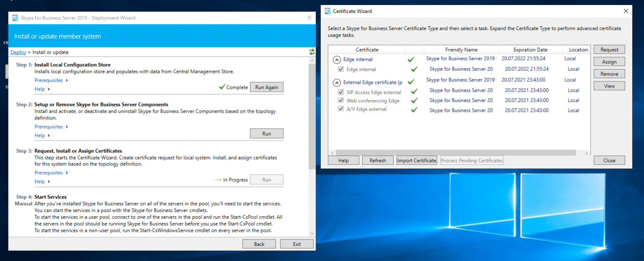
Task: Click the Deployment Wizard vertical scrollbar
Action: click(x=312, y=117)
